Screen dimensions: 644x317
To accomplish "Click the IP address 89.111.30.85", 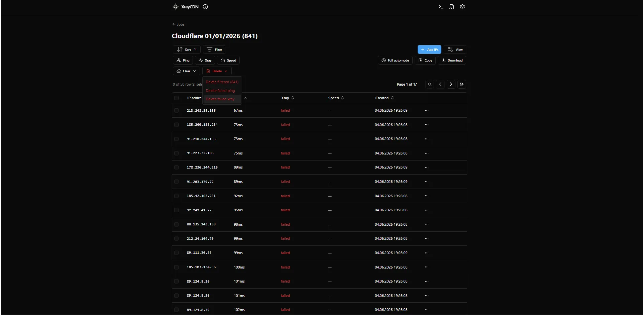I will (199, 253).
